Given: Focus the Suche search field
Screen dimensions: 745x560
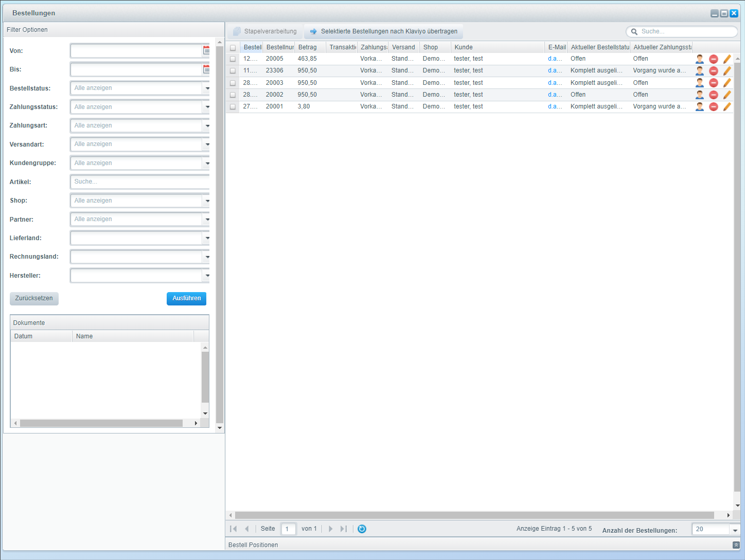Looking at the screenshot, I should pos(682,31).
